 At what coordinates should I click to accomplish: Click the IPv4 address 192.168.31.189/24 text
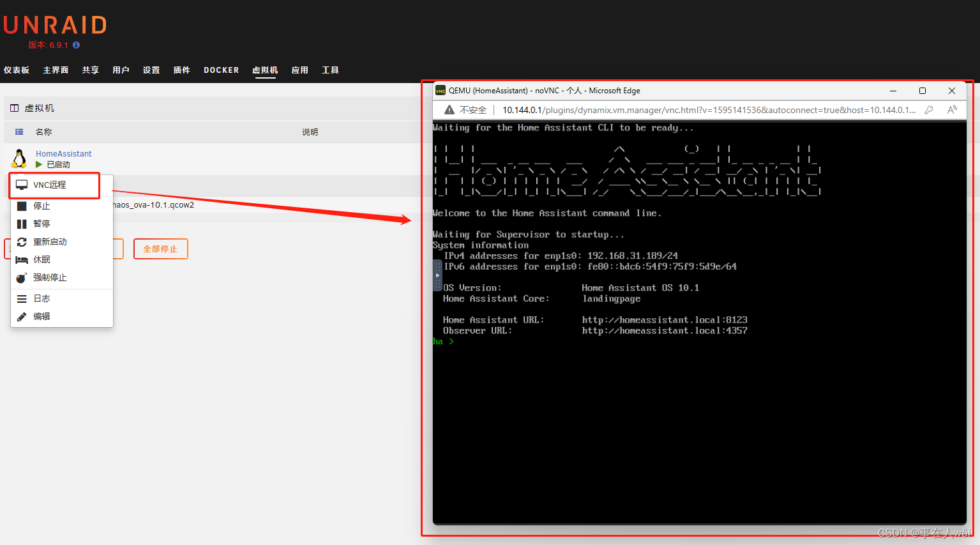click(633, 256)
